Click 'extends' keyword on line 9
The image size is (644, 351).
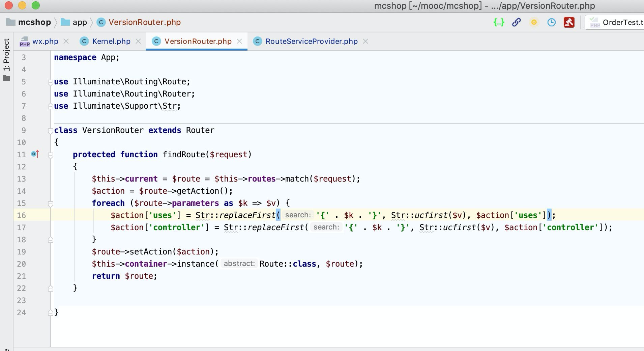pos(165,130)
